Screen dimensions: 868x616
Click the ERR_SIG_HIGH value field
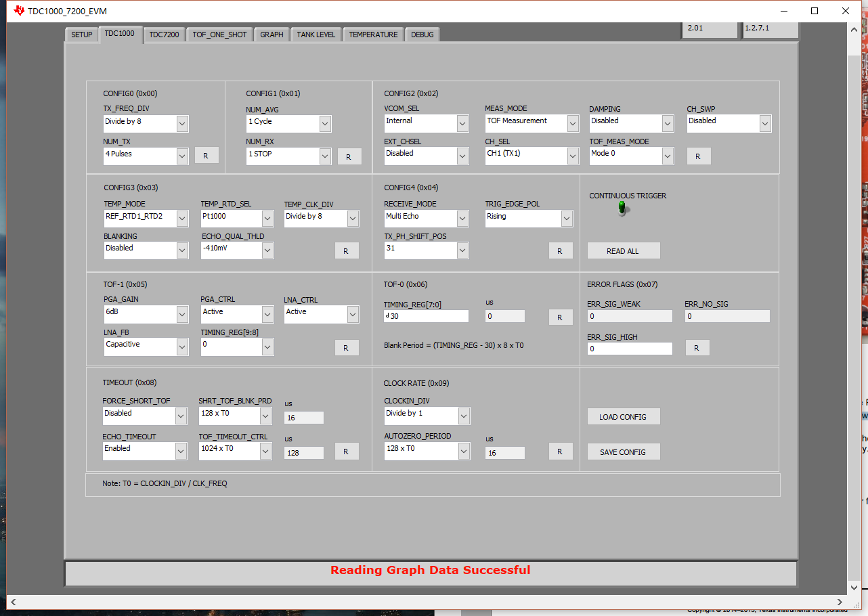click(630, 349)
